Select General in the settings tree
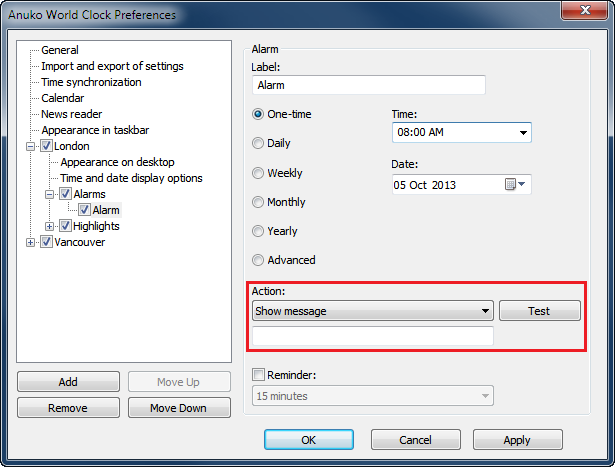This screenshot has height=467, width=615. click(x=60, y=50)
